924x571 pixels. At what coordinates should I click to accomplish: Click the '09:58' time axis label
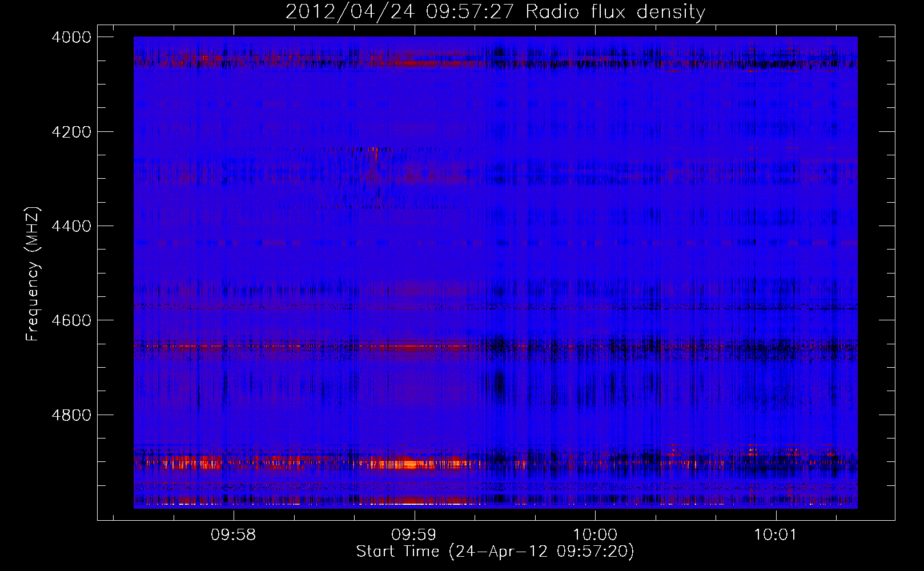pyautogui.click(x=233, y=534)
